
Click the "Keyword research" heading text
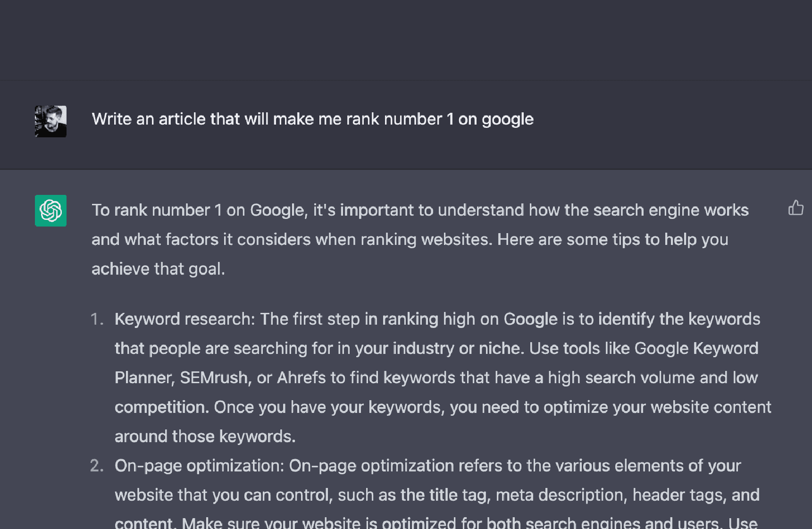[x=184, y=319]
